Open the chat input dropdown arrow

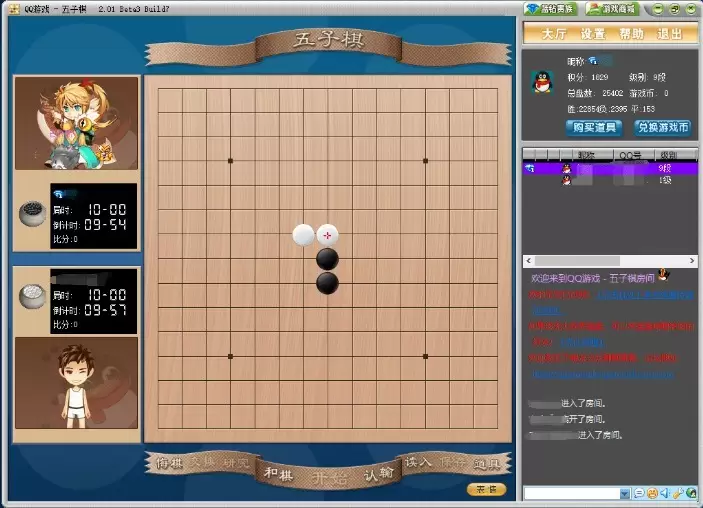(x=625, y=494)
